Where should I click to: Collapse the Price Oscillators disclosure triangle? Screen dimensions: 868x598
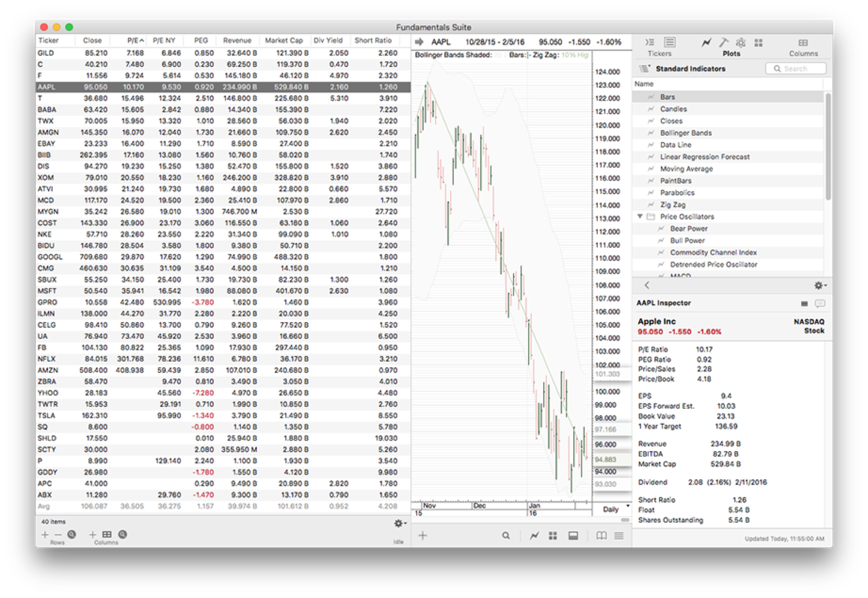click(x=639, y=217)
